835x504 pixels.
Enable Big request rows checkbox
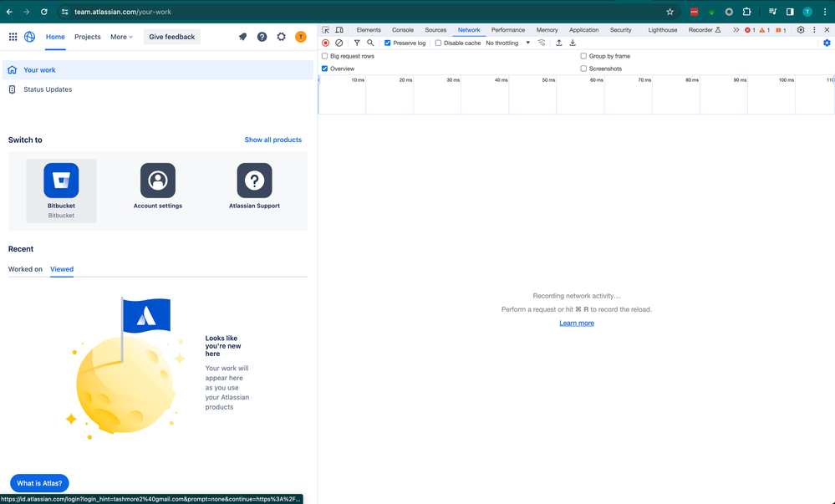click(x=324, y=56)
